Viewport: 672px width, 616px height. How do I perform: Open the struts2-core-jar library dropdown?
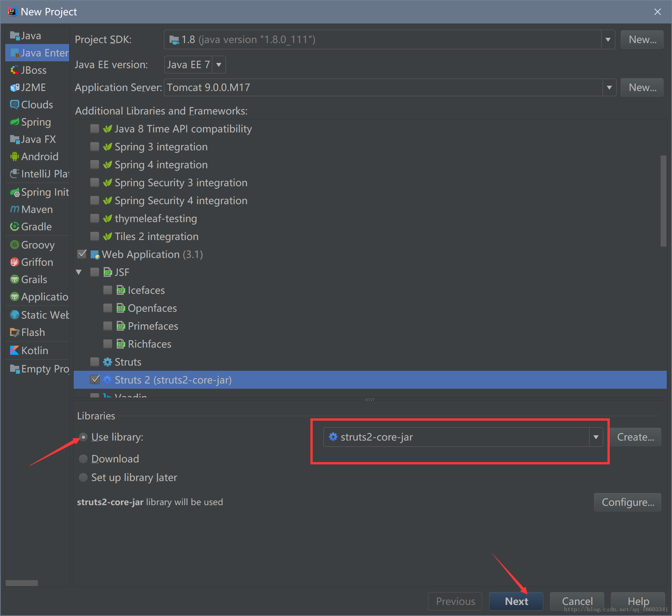(596, 437)
